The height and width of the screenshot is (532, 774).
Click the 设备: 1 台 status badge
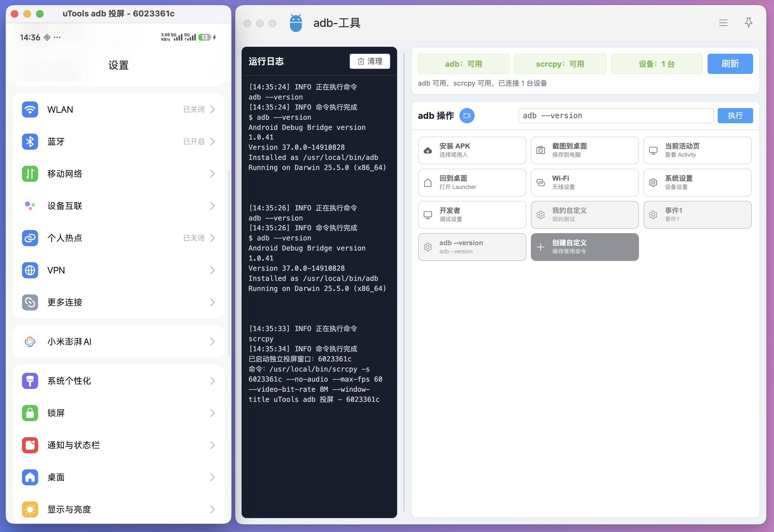pyautogui.click(x=657, y=64)
